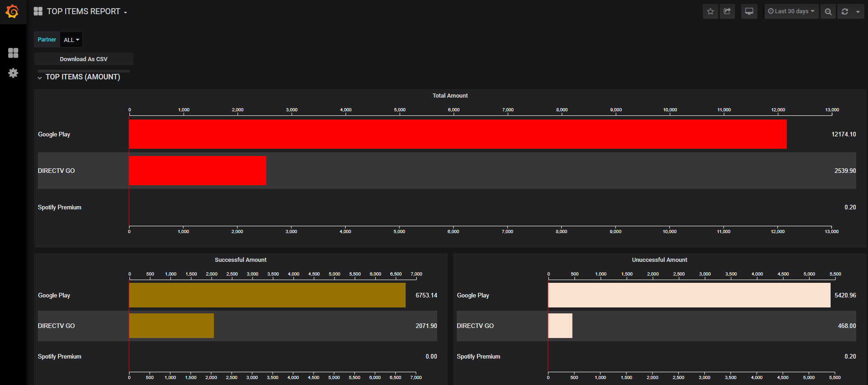868x385 pixels.
Task: Click the red DIRECTV GO total bar
Action: click(197, 171)
